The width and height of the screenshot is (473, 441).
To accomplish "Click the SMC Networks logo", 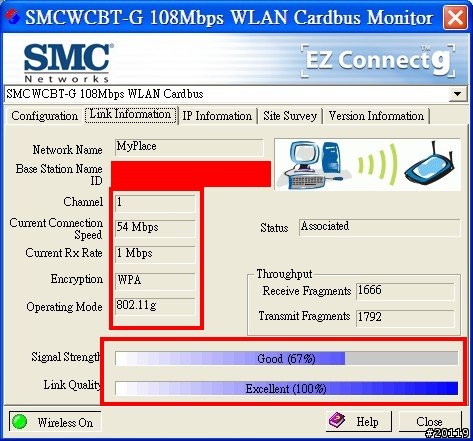I will click(68, 63).
